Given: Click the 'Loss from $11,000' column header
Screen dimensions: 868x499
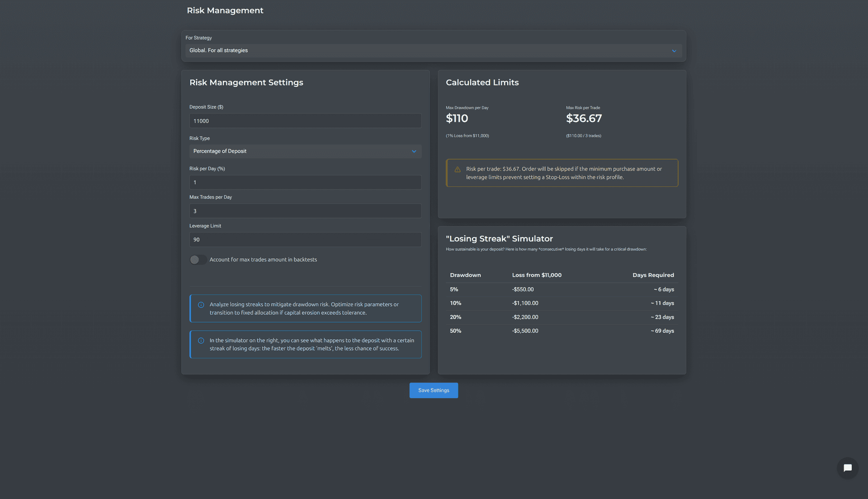Looking at the screenshot, I should [x=537, y=275].
